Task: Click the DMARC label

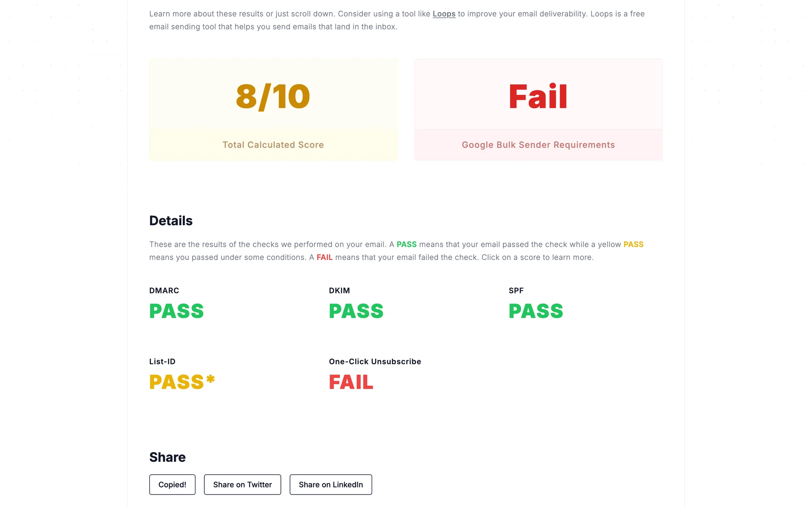Action: click(164, 290)
